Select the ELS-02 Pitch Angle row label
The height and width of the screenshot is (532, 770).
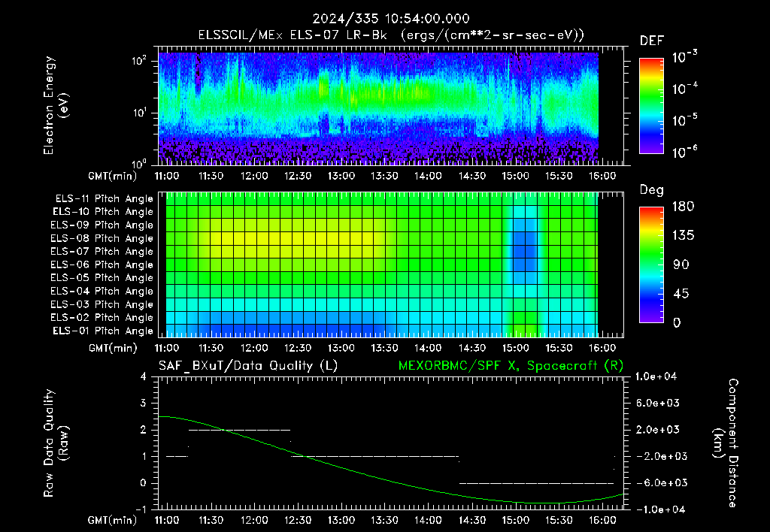(102, 318)
